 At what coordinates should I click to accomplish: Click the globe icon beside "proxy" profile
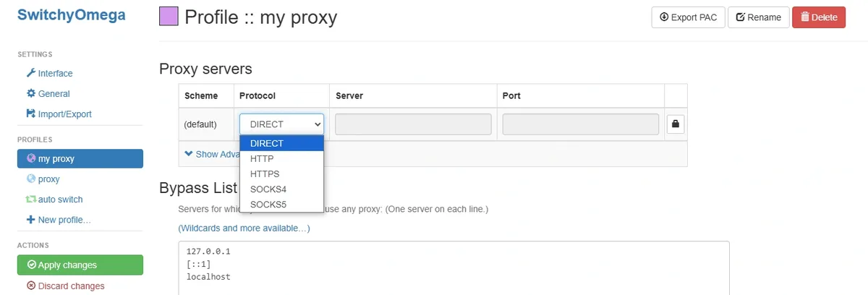pyautogui.click(x=31, y=179)
